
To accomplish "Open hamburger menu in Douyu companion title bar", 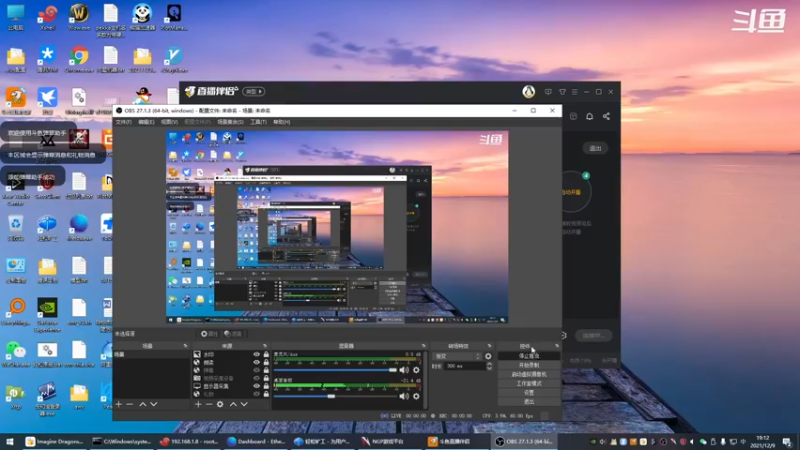I will tap(574, 92).
